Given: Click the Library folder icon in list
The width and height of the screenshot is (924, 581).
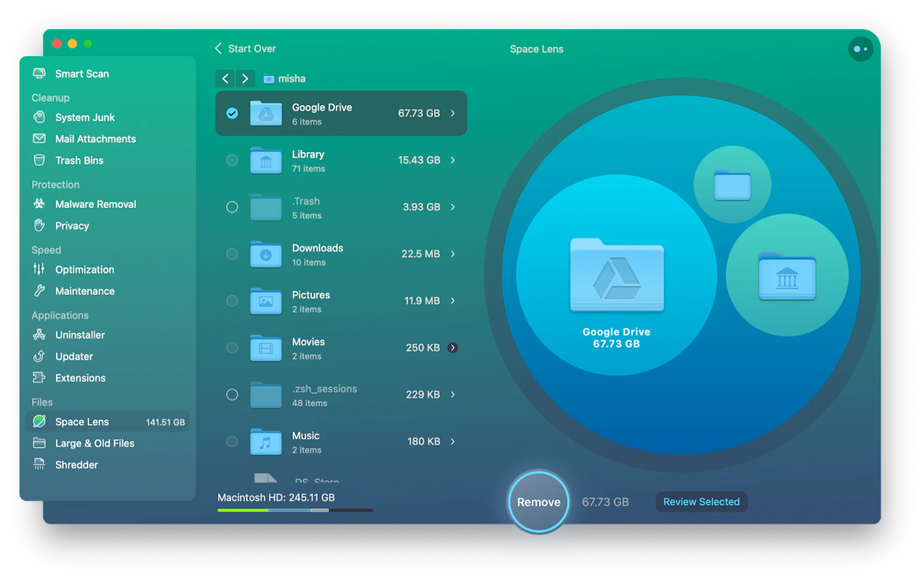Looking at the screenshot, I should [x=266, y=160].
